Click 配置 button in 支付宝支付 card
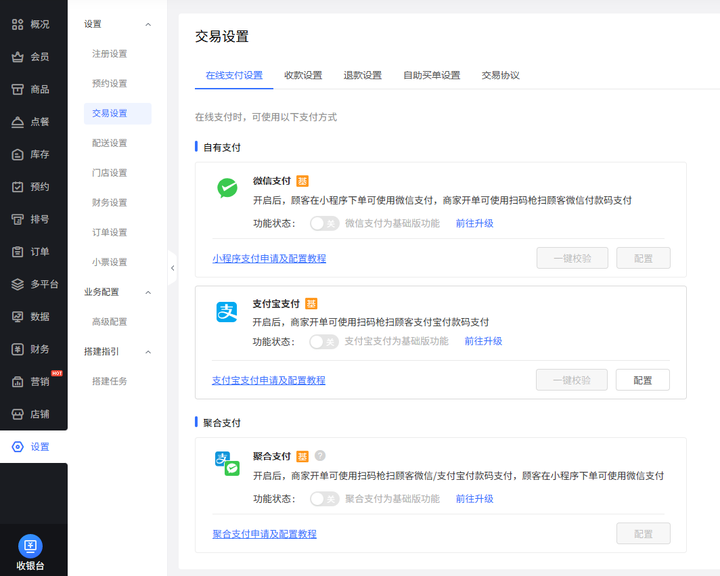This screenshot has width=720, height=576. (643, 380)
